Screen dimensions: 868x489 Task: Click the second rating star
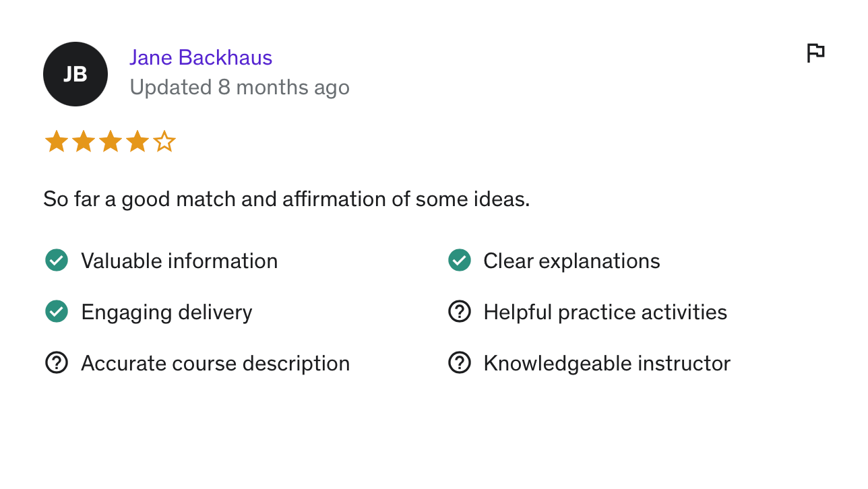(x=84, y=142)
